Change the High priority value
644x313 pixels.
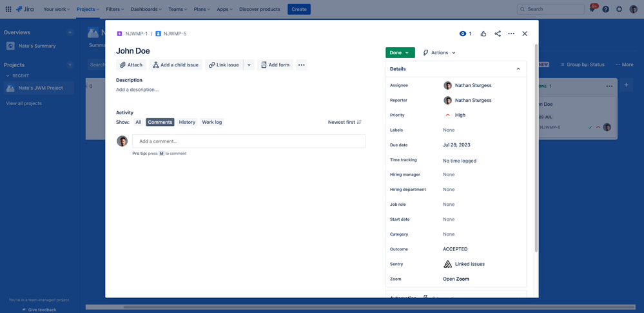click(x=455, y=115)
